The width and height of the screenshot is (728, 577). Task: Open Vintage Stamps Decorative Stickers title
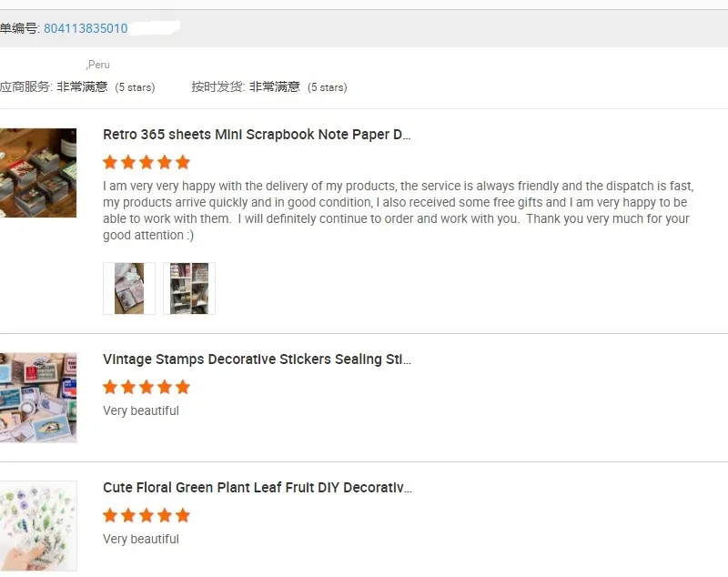(x=257, y=359)
